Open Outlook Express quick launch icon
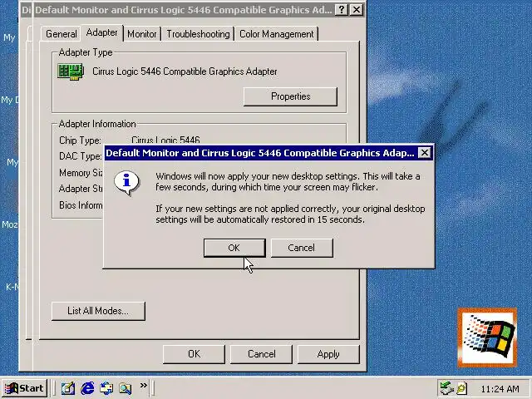 (x=106, y=388)
